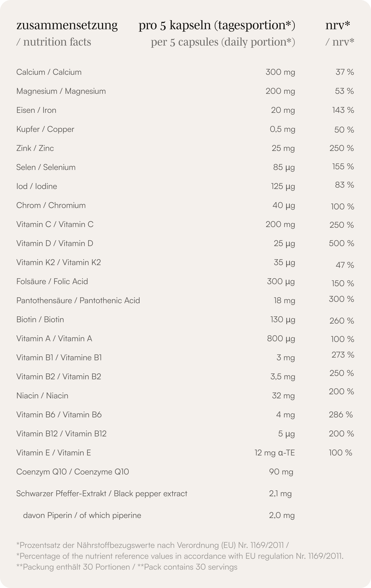Click the 'Chrom / Chromium' row label
Image resolution: width=371 pixels, height=588 pixels.
[51, 205]
